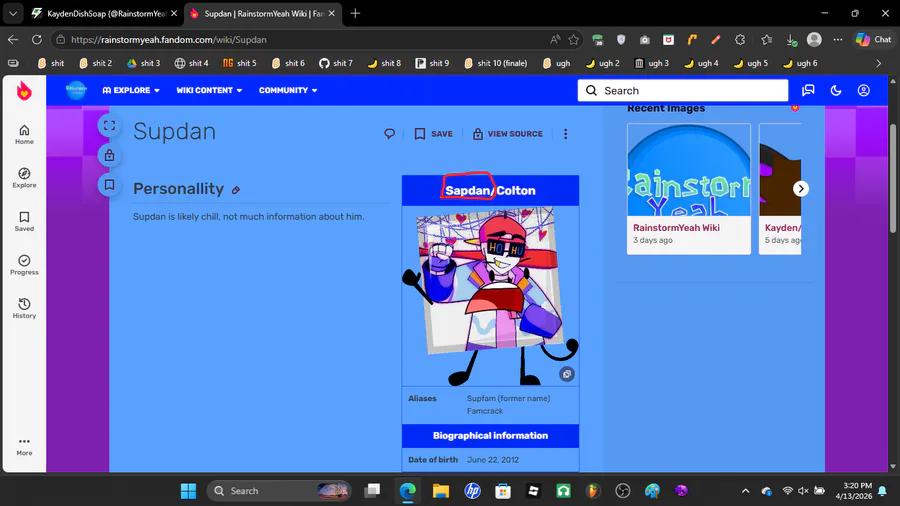Open Saved in Fandom sidebar
This screenshot has height=506, width=900.
[x=24, y=221]
